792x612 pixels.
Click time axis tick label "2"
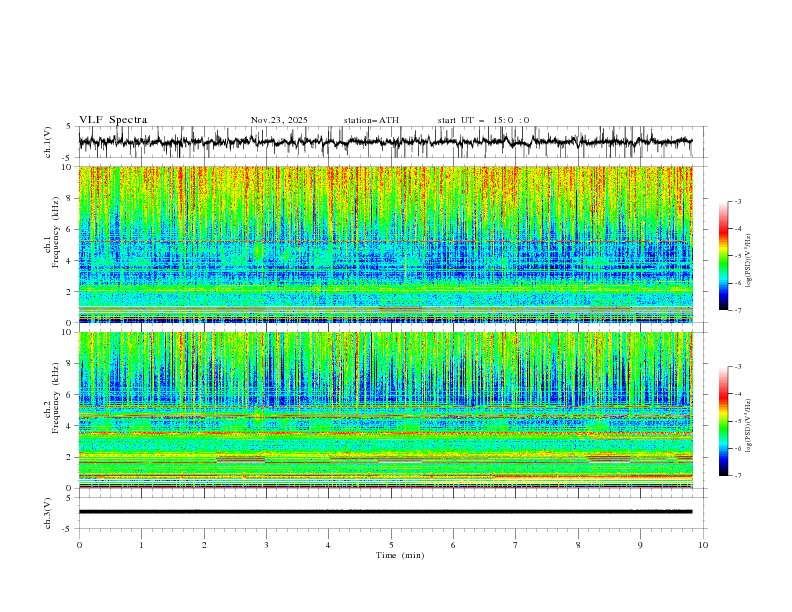(x=204, y=545)
